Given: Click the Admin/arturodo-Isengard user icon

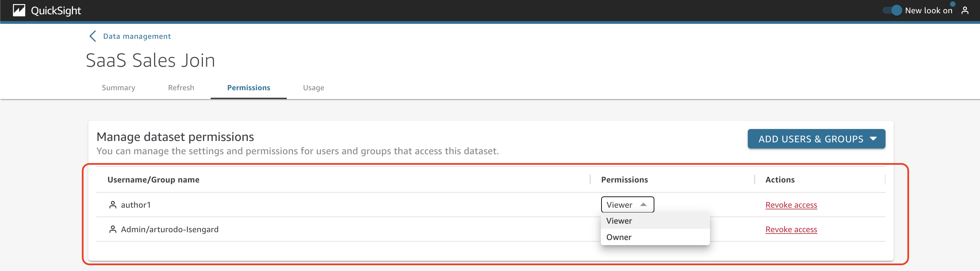Looking at the screenshot, I should pos(113,229).
